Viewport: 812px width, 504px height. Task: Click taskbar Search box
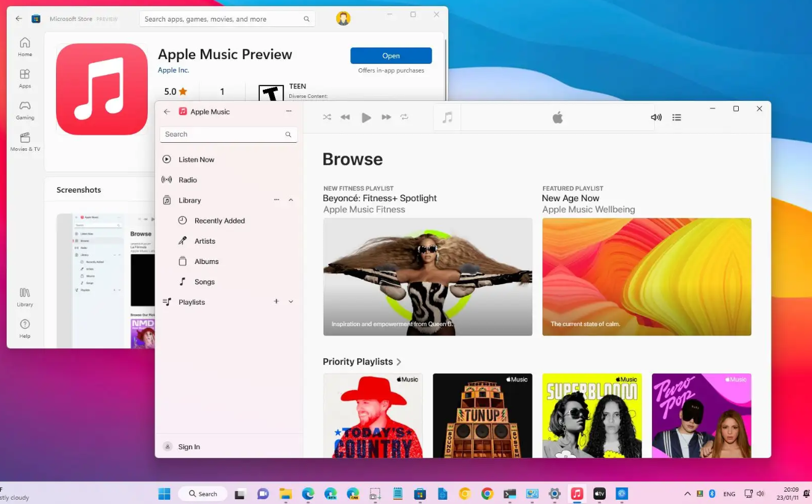click(203, 494)
